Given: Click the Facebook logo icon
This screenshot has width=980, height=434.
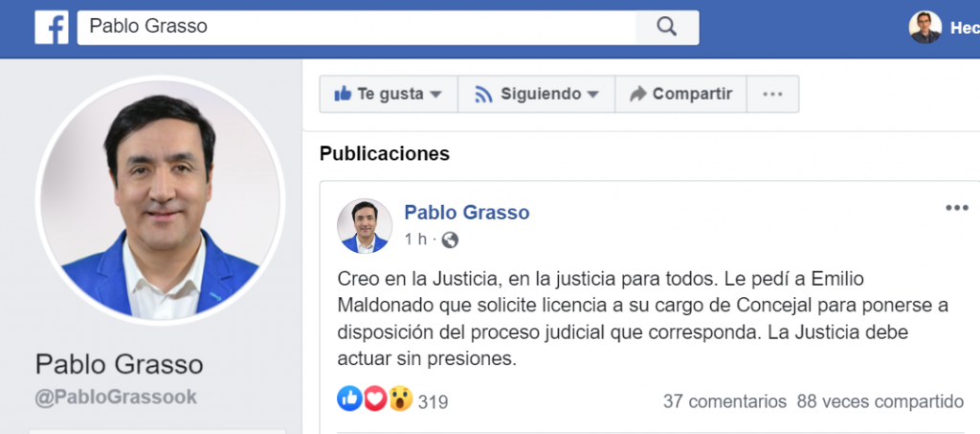Looking at the screenshot, I should click(x=52, y=28).
